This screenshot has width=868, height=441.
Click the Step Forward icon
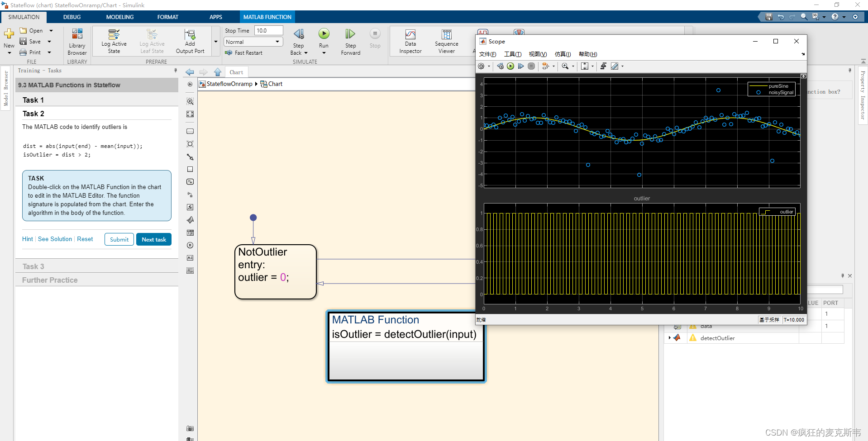pos(350,34)
